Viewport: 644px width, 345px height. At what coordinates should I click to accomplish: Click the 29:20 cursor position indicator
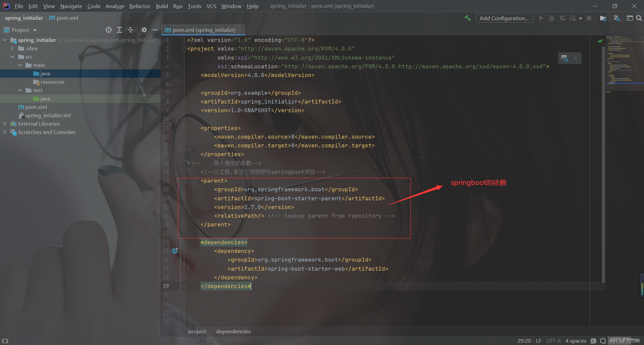pyautogui.click(x=524, y=341)
